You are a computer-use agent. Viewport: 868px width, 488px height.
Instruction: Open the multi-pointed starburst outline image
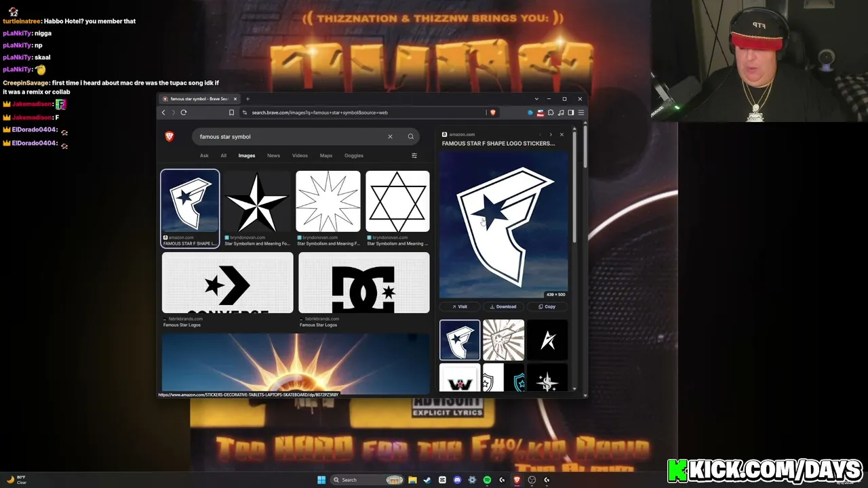pyautogui.click(x=328, y=201)
